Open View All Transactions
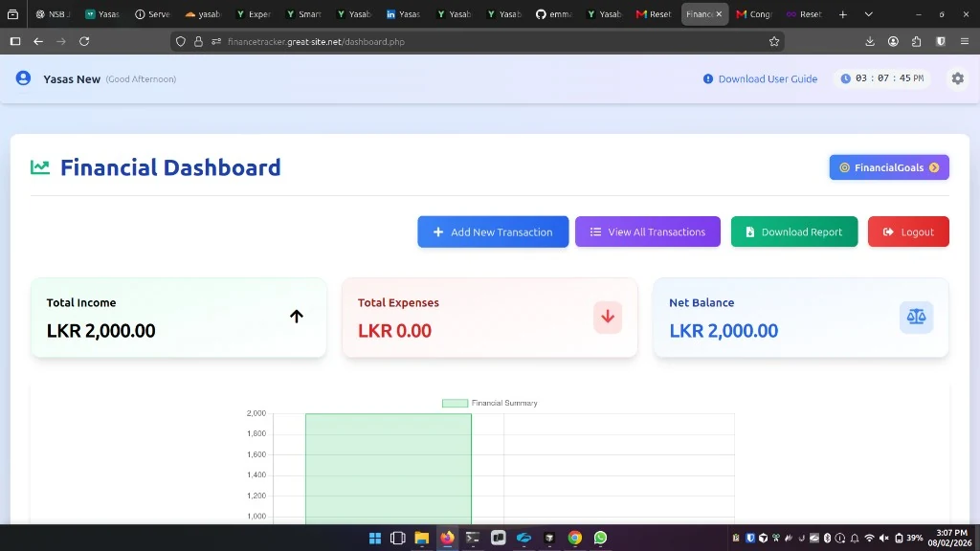The height and width of the screenshot is (551, 980). [648, 231]
